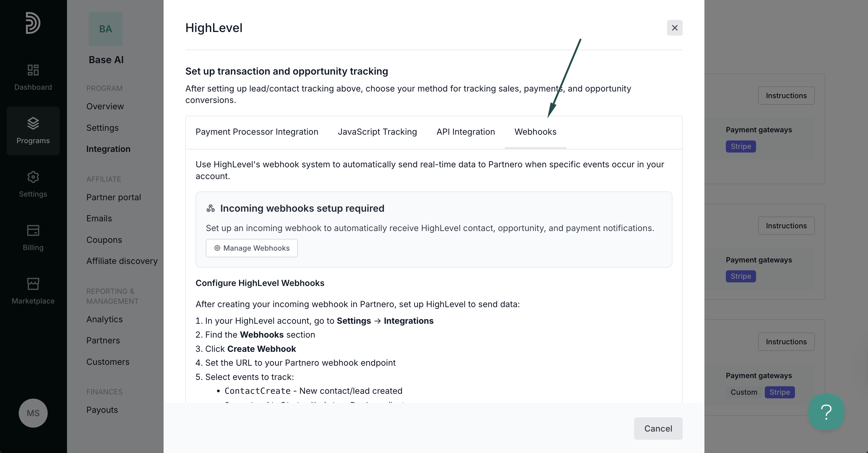The height and width of the screenshot is (453, 868).
Task: Click the Dashboard label in the left rail
Action: tap(33, 87)
